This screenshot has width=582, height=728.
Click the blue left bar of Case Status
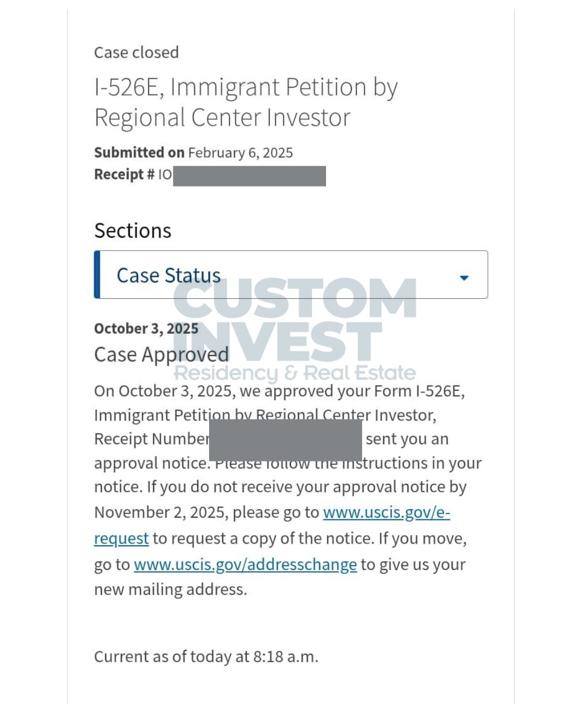pyautogui.click(x=97, y=274)
